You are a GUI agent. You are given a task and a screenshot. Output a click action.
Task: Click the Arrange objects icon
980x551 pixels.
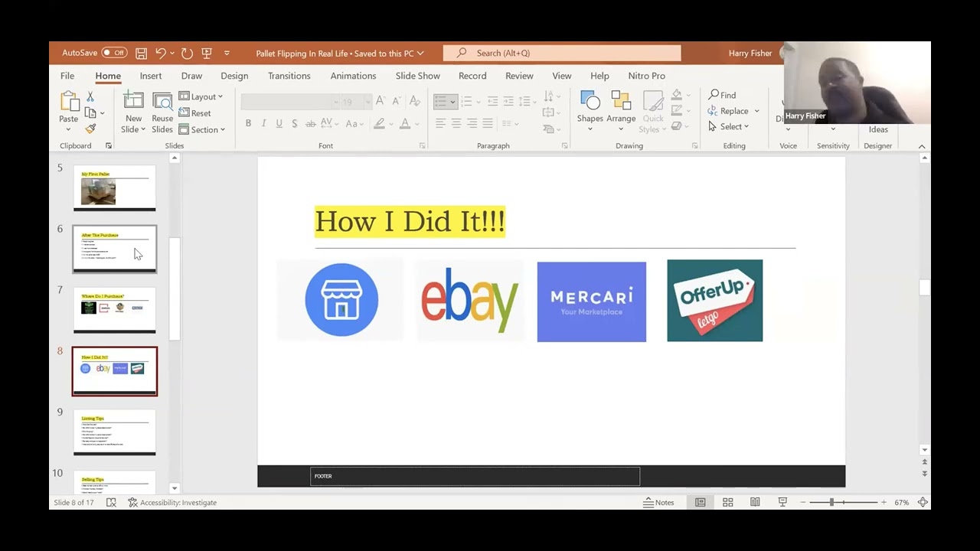coord(621,112)
